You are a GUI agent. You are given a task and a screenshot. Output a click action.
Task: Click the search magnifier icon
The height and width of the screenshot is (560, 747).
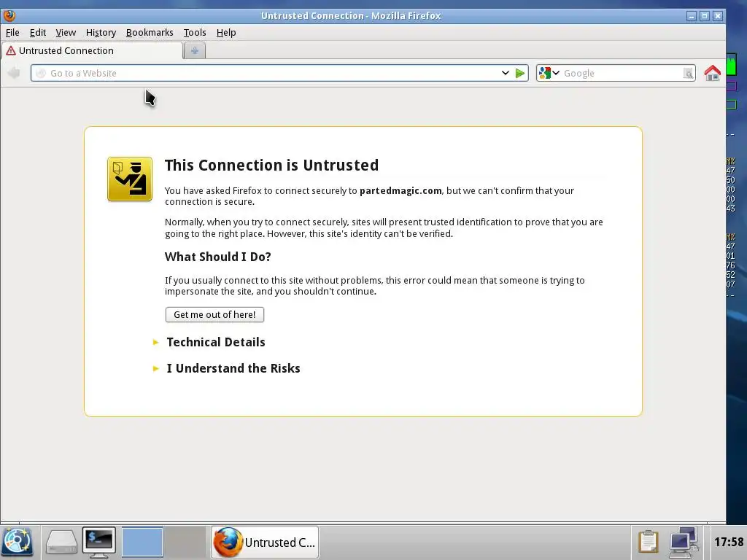pos(688,73)
